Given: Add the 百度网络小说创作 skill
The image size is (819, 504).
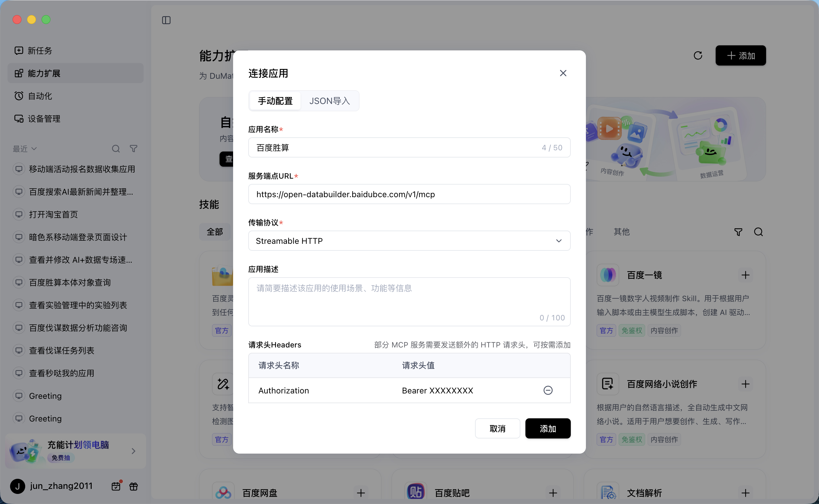Looking at the screenshot, I should [745, 384].
